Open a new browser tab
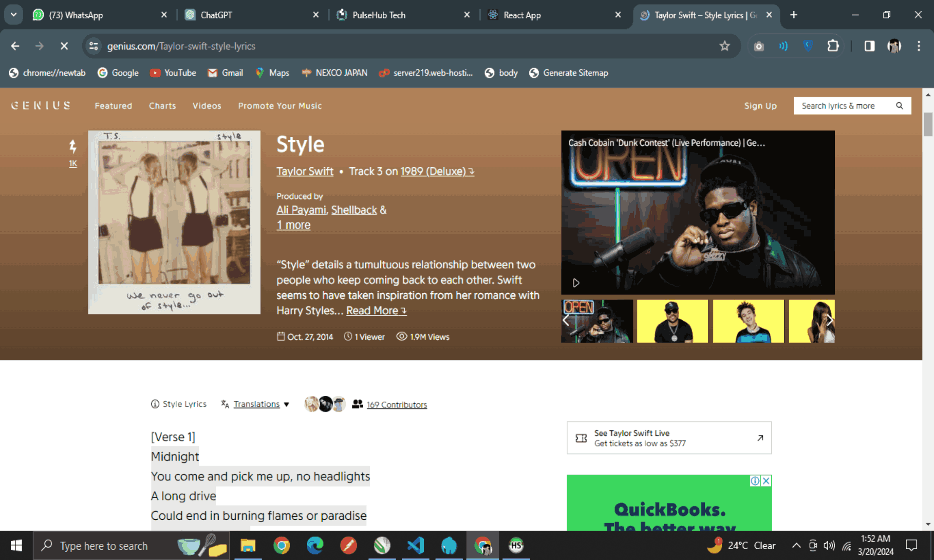Viewport: 934px width, 560px height. [794, 15]
